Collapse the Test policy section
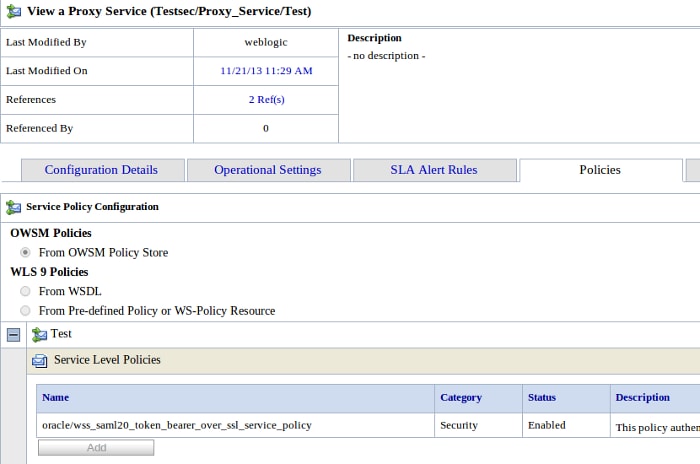This screenshot has height=464, width=700. (x=13, y=335)
